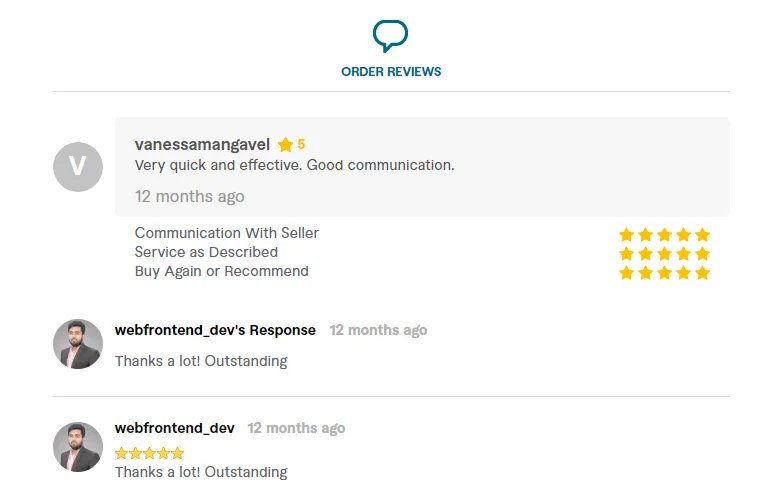Image resolution: width=776 pixels, height=486 pixels.
Task: Click the Buy Again or Recommend stars
Action: coord(664,272)
